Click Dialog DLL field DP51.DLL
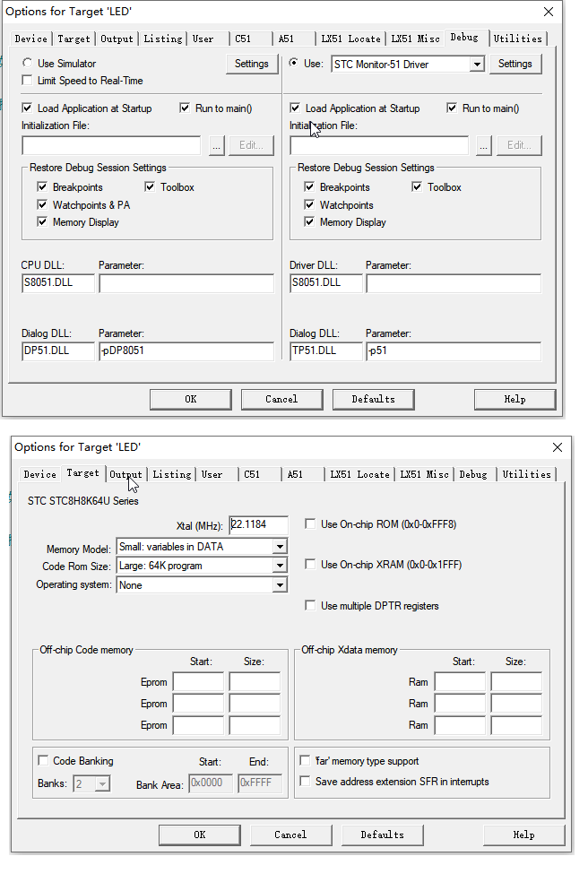The image size is (588, 891). [x=58, y=351]
